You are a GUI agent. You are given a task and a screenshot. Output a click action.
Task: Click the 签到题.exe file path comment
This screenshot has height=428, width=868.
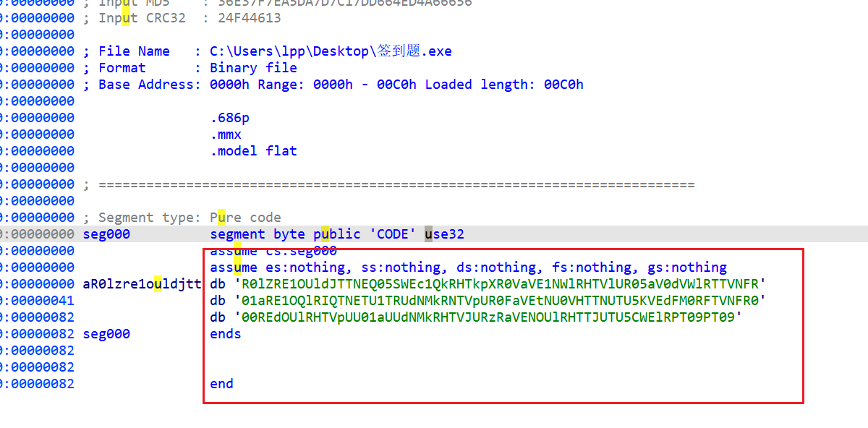(329, 51)
